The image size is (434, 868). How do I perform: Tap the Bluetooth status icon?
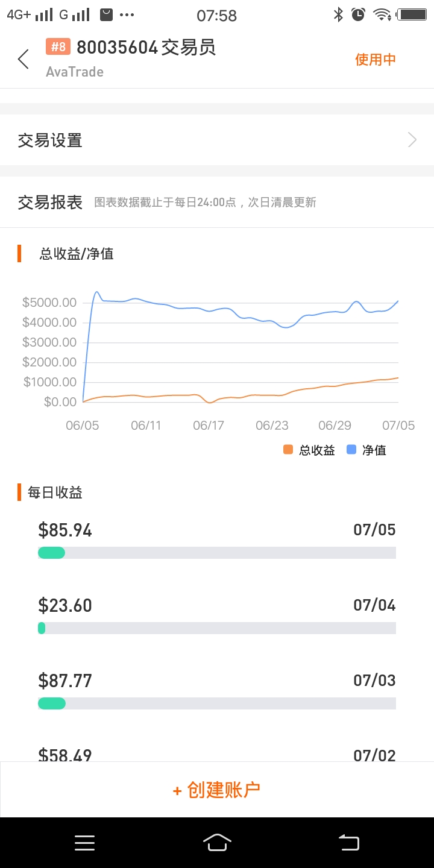pos(338,14)
